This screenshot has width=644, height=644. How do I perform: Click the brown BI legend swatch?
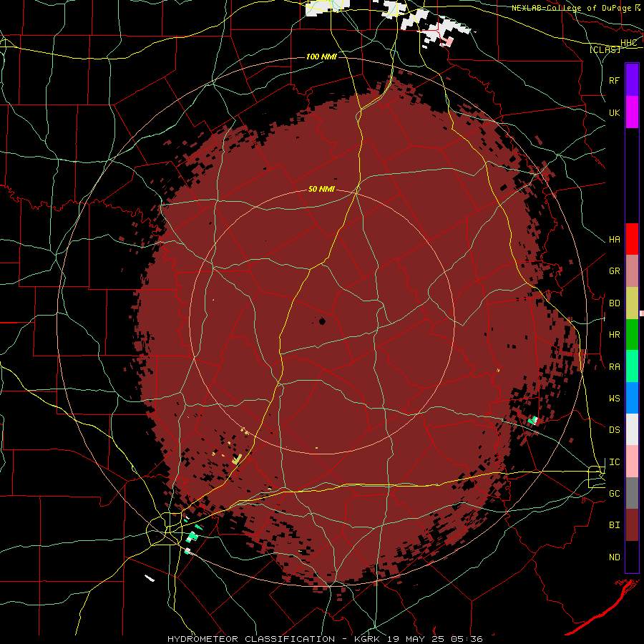632,525
